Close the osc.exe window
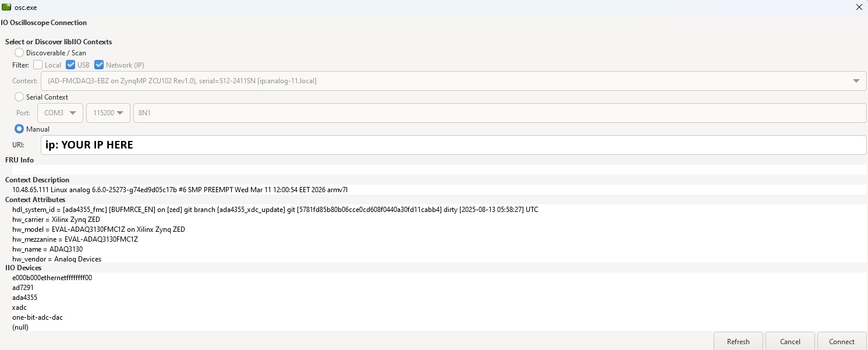The width and height of the screenshot is (868, 350). pos(859,7)
